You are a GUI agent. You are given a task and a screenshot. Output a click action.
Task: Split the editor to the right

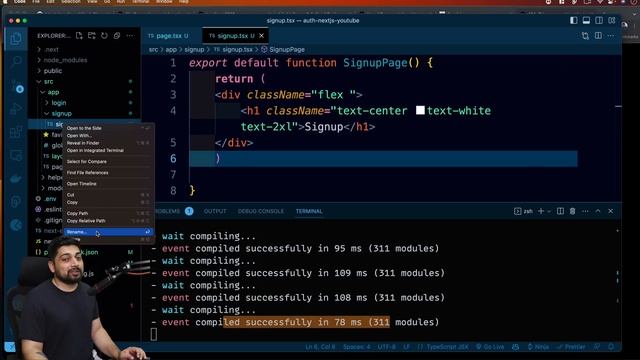click(598, 36)
